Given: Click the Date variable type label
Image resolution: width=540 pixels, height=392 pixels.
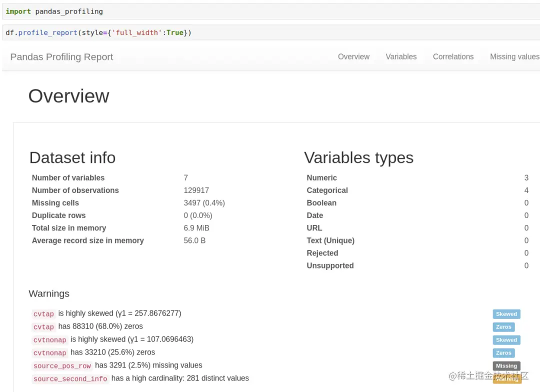Looking at the screenshot, I should coord(315,215).
